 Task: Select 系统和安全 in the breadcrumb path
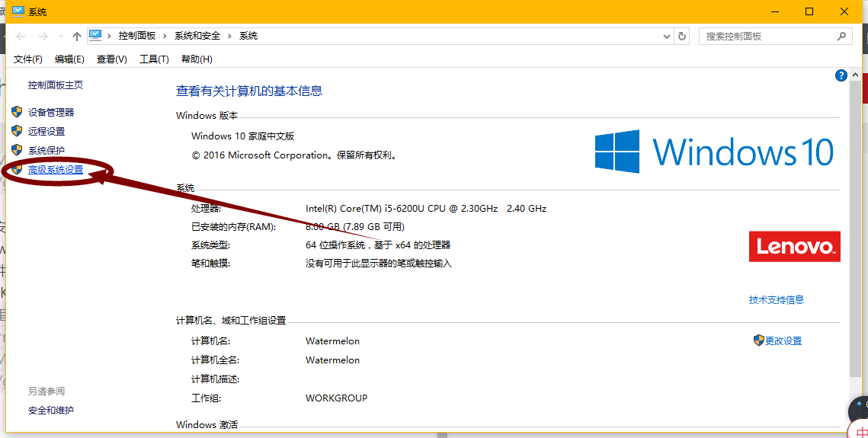197,36
